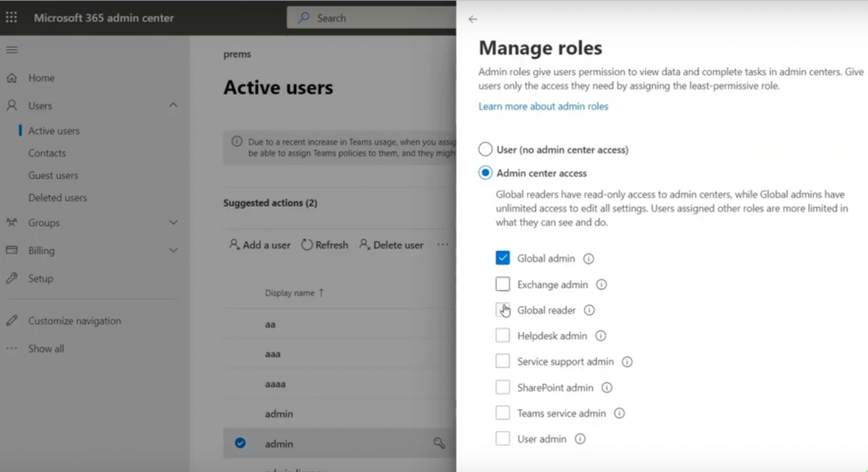Show info for the Global admin role
Viewport: 868px width, 472px height.
click(x=588, y=258)
